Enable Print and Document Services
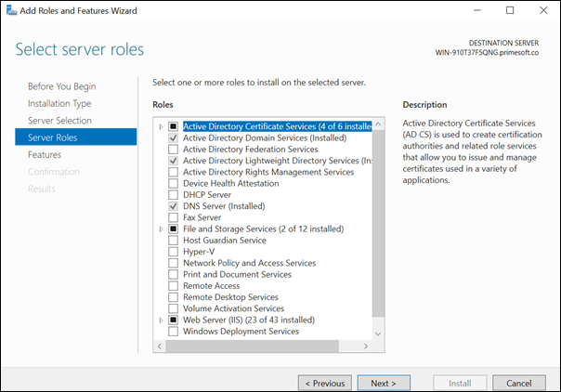This screenshot has width=561, height=392. click(173, 274)
